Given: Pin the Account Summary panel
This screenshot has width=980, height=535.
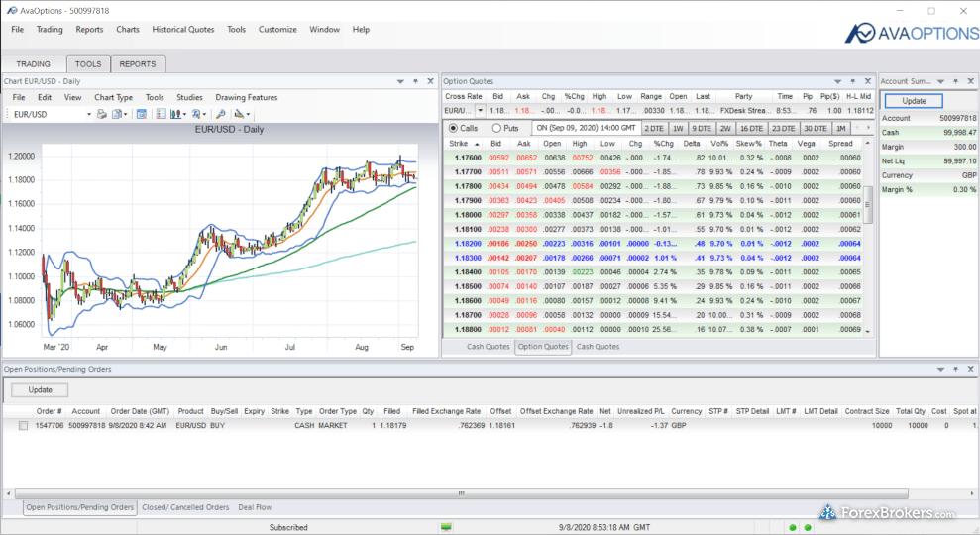Looking at the screenshot, I should click(955, 81).
